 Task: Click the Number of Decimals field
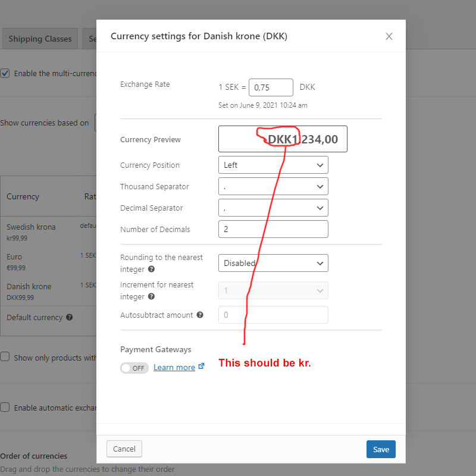click(273, 229)
